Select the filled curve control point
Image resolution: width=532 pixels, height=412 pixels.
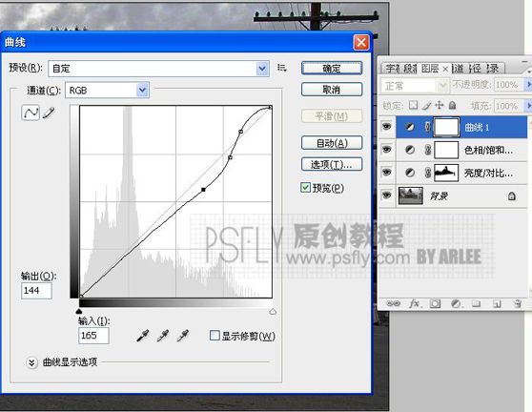pos(203,190)
